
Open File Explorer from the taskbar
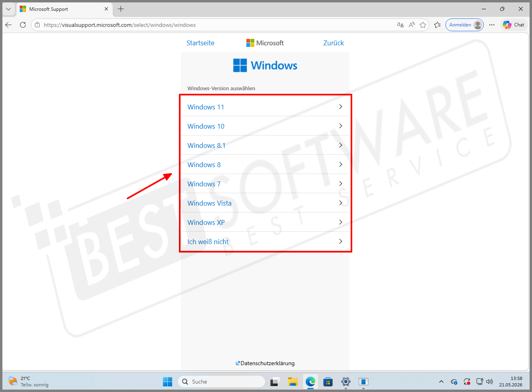[x=292, y=382]
